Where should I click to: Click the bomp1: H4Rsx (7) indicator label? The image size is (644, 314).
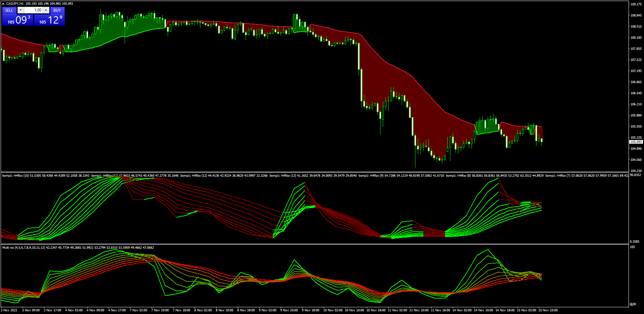558,176
